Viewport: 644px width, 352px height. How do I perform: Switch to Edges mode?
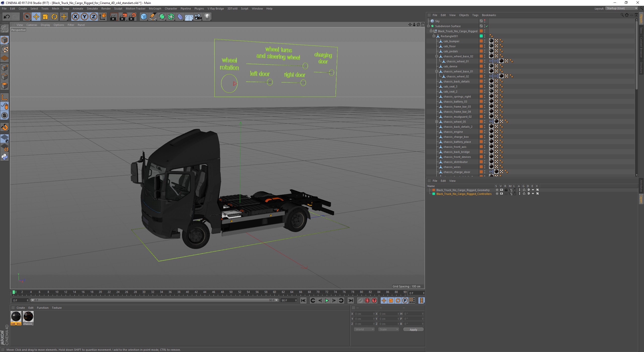pyautogui.click(x=5, y=76)
